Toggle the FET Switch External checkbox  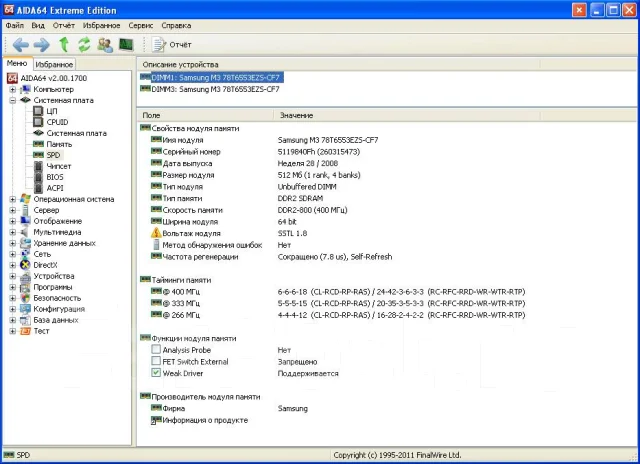[156, 361]
